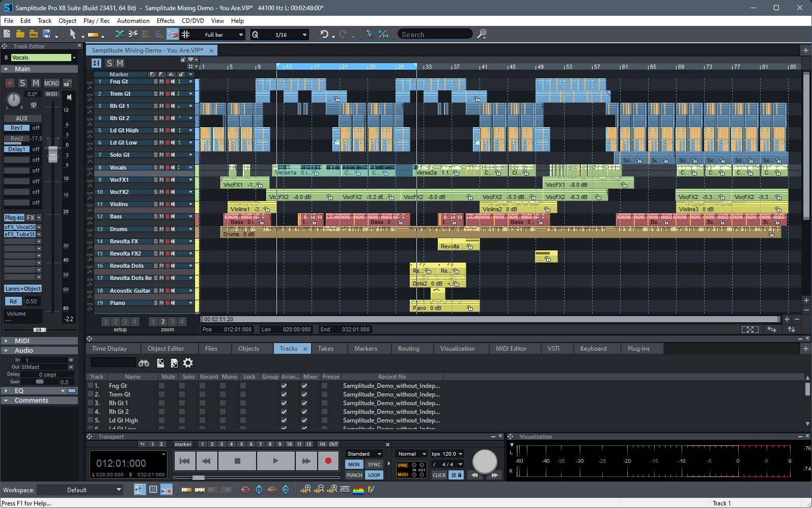This screenshot has width=812, height=508.
Task: Enable the Mute checkbox for track Fng Gt
Action: coord(161,386)
